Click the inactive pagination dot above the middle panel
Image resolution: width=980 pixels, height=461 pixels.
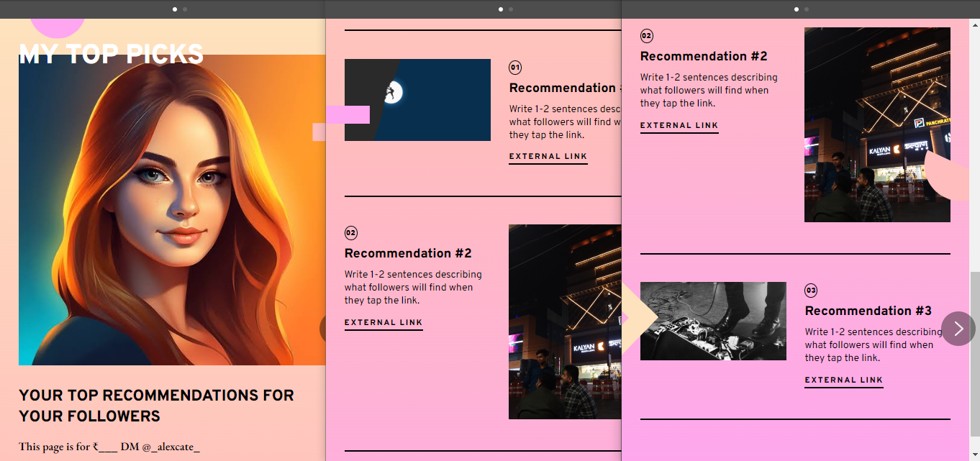tap(511, 9)
